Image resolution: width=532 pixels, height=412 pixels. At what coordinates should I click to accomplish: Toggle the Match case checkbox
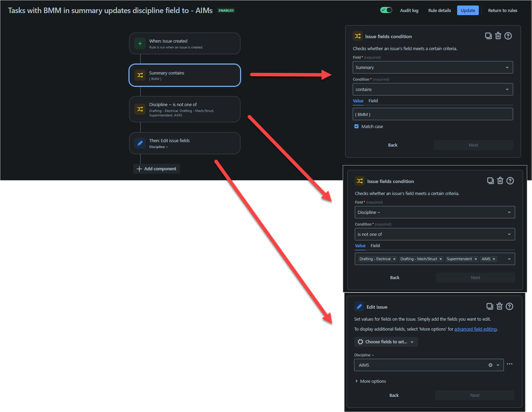click(356, 127)
